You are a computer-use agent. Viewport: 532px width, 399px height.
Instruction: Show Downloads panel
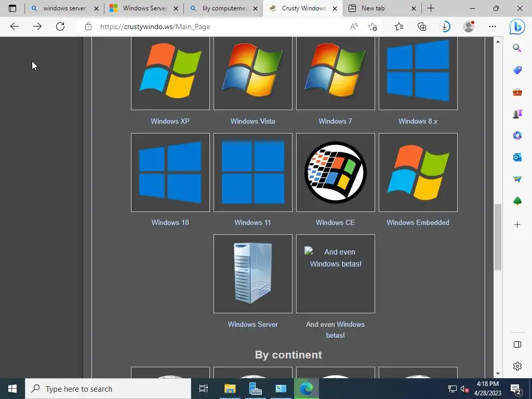click(x=445, y=26)
